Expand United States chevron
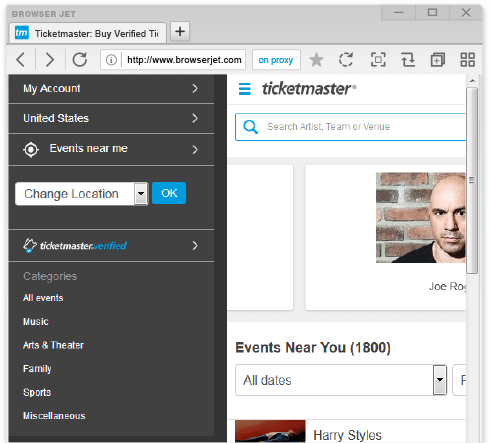490x443 pixels. [195, 118]
